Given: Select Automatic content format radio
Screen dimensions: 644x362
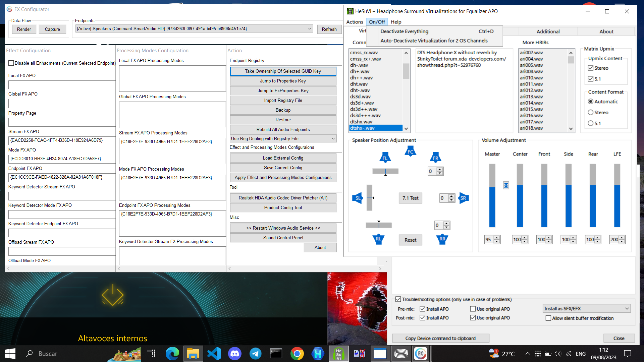Looking at the screenshot, I should [591, 102].
